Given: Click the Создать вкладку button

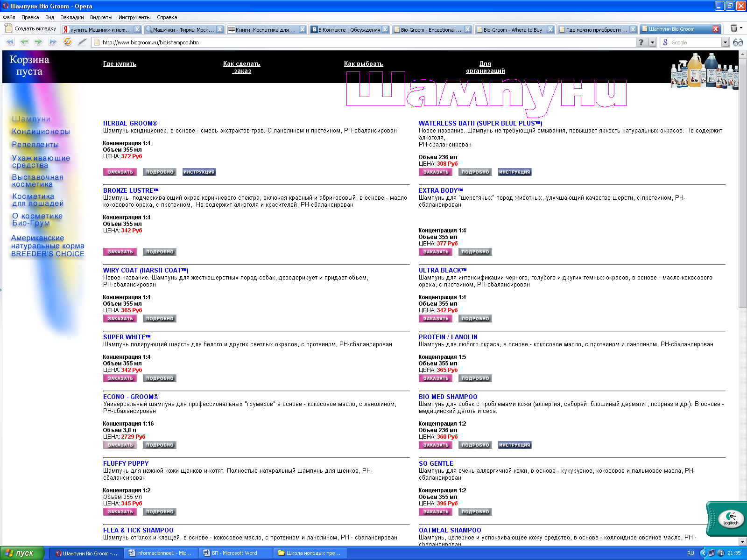Looking at the screenshot, I should pyautogui.click(x=30, y=28).
